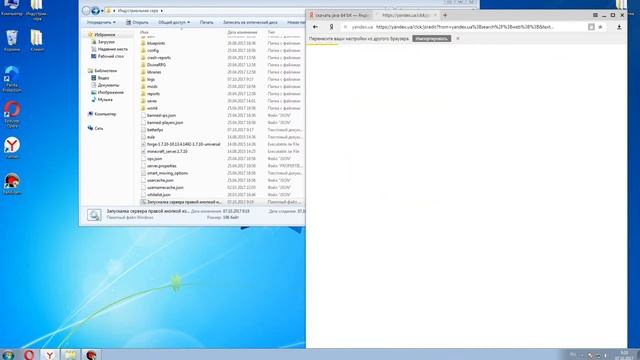Select the smart_moving_options file
The width and height of the screenshot is (640, 360).
pyautogui.click(x=167, y=173)
